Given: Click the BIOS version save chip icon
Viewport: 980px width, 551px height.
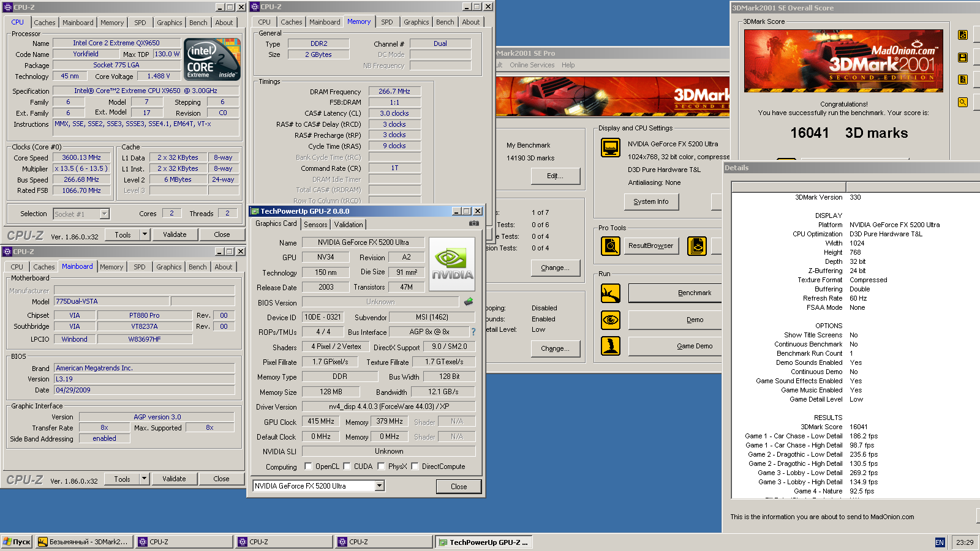Looking at the screenshot, I should (469, 302).
